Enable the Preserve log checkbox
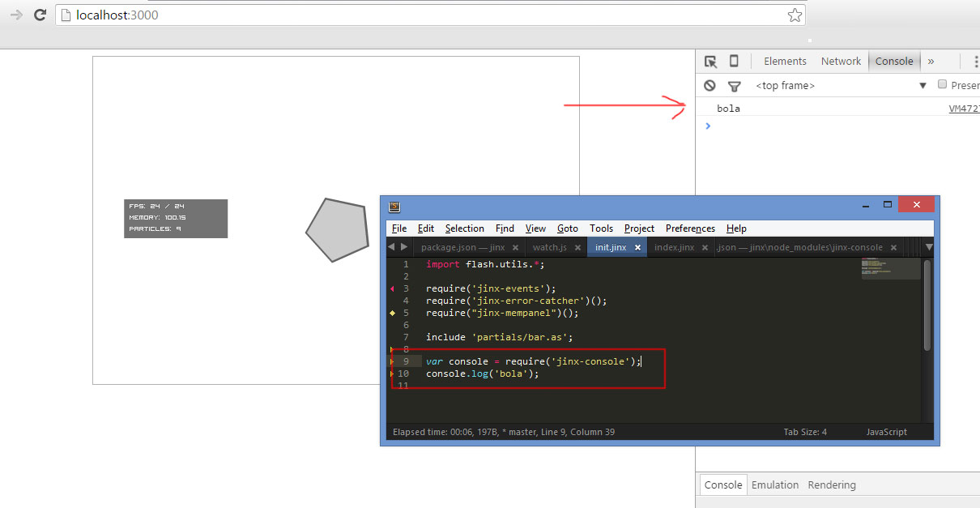The height and width of the screenshot is (508, 980). point(942,84)
